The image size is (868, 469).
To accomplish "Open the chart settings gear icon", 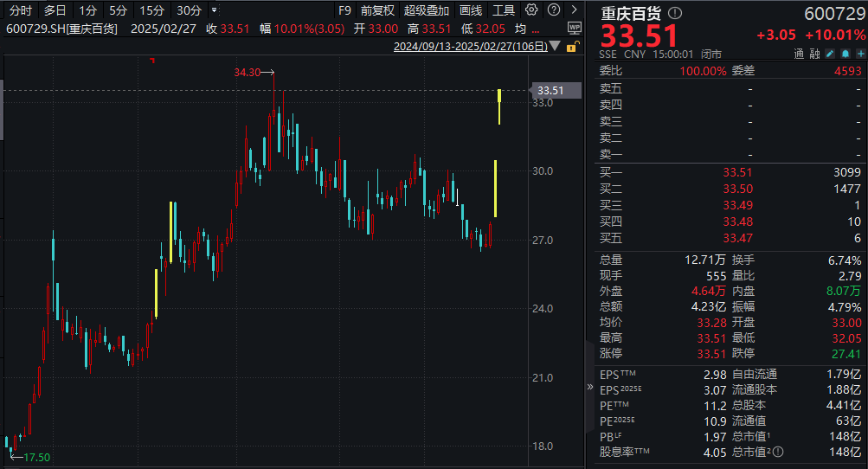I will point(530,10).
